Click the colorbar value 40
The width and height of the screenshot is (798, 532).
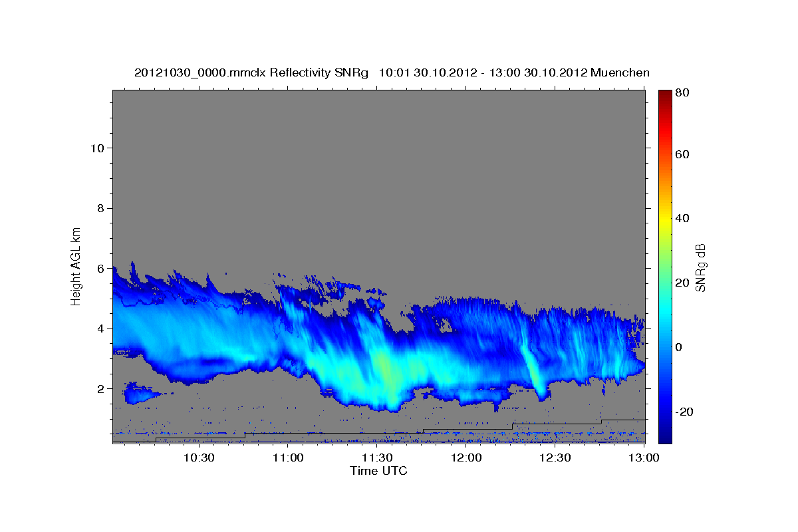tap(682, 218)
